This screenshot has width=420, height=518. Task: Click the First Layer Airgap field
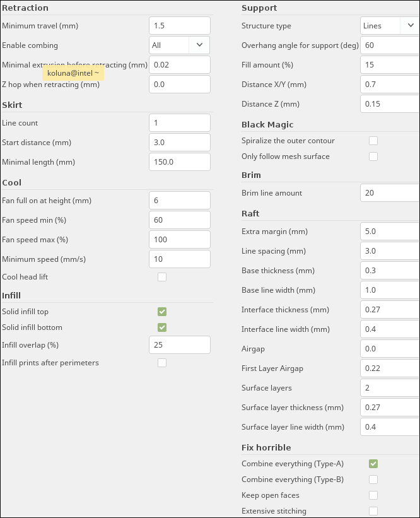[390, 368]
